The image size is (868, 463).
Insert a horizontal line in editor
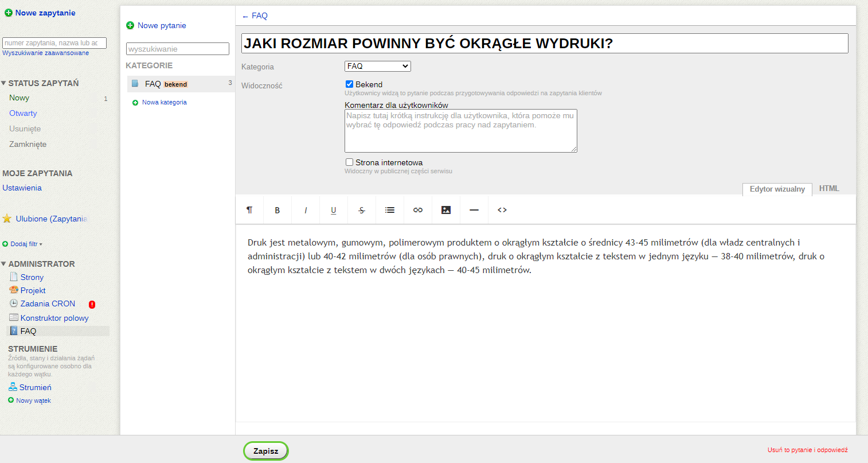[x=474, y=210]
